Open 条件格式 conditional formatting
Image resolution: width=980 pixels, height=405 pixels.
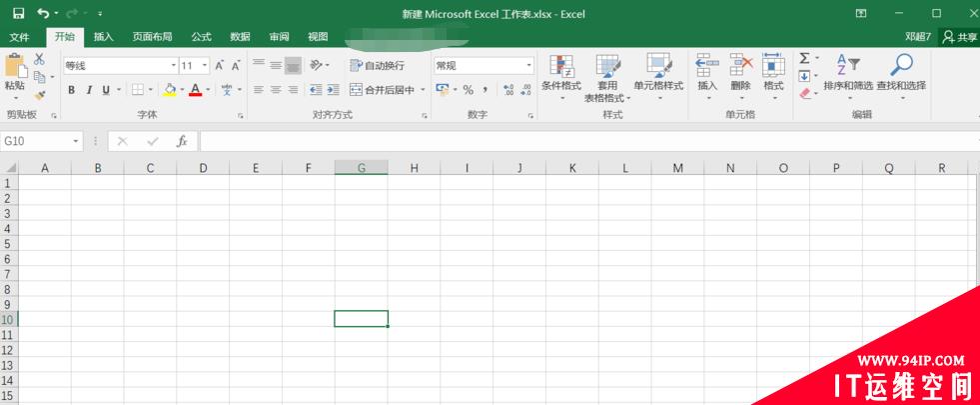point(561,77)
